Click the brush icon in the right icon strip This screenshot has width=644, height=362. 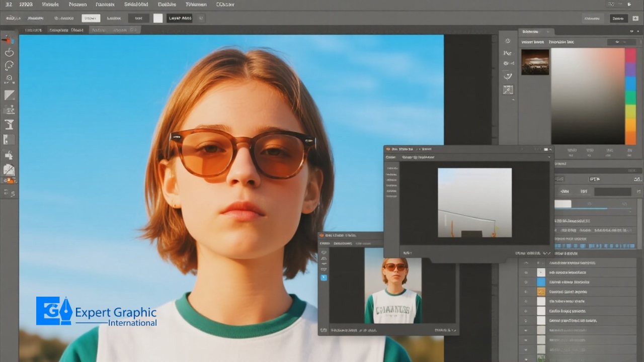coord(508,76)
